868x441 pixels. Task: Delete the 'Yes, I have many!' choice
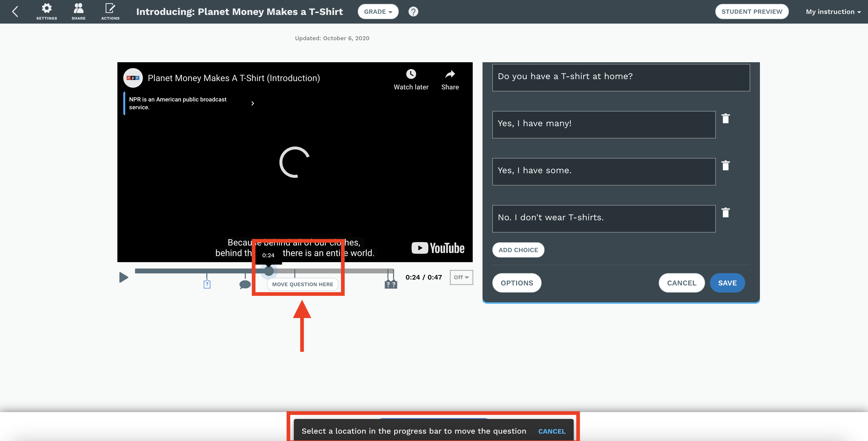tap(725, 119)
